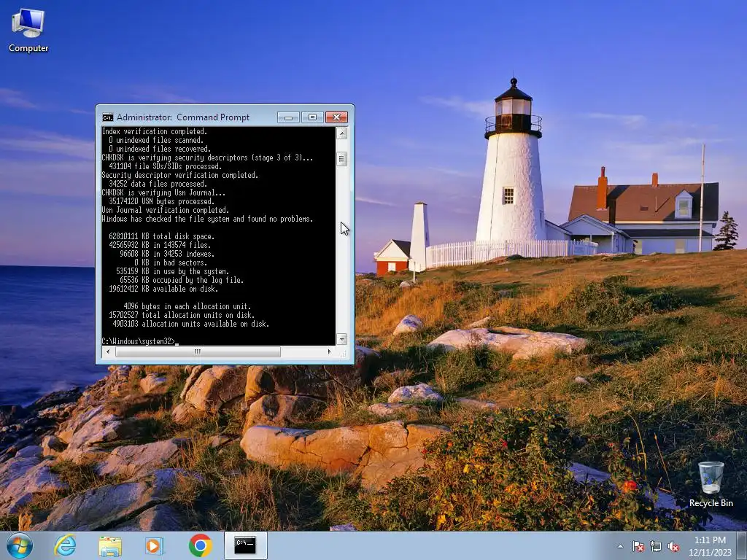
Task: Launch Google Chrome from the taskbar
Action: 200,545
